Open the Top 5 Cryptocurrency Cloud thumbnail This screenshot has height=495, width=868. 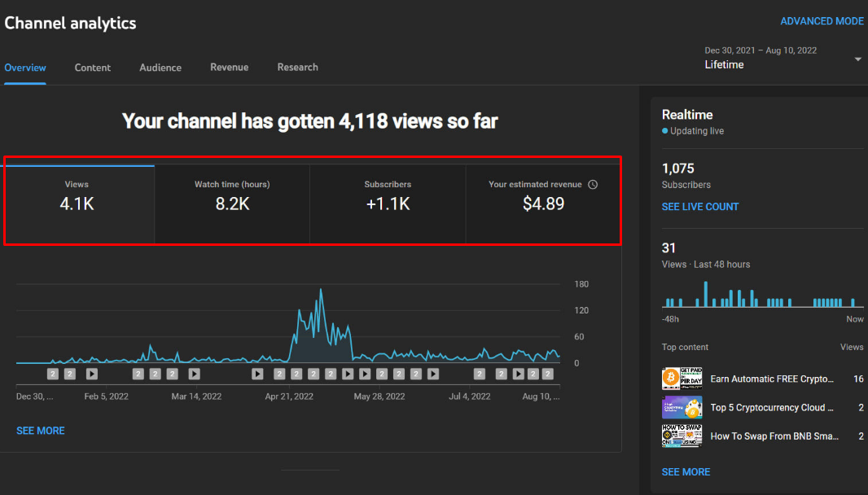(682, 408)
